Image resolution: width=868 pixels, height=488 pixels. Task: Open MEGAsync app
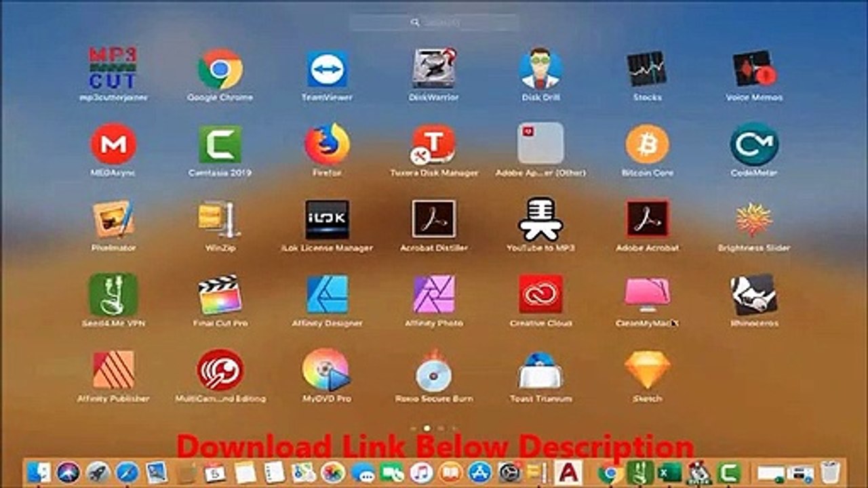[113, 144]
